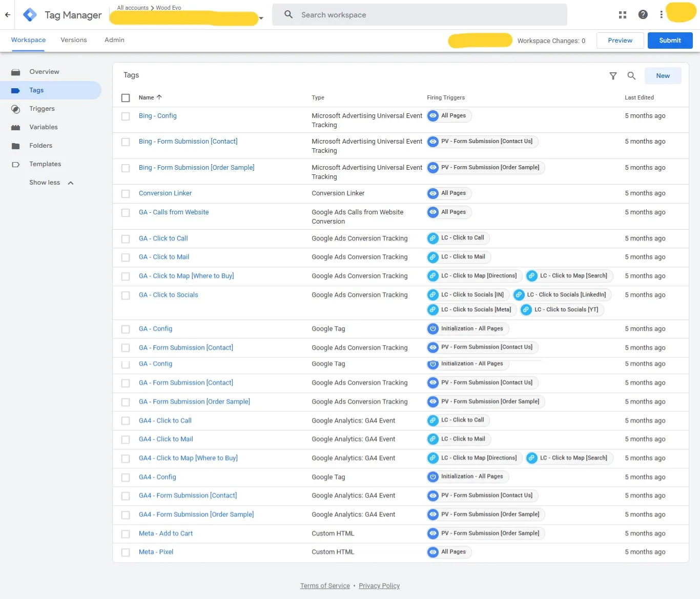Click the Templates sidebar icon
This screenshot has height=599, width=700.
click(x=16, y=164)
